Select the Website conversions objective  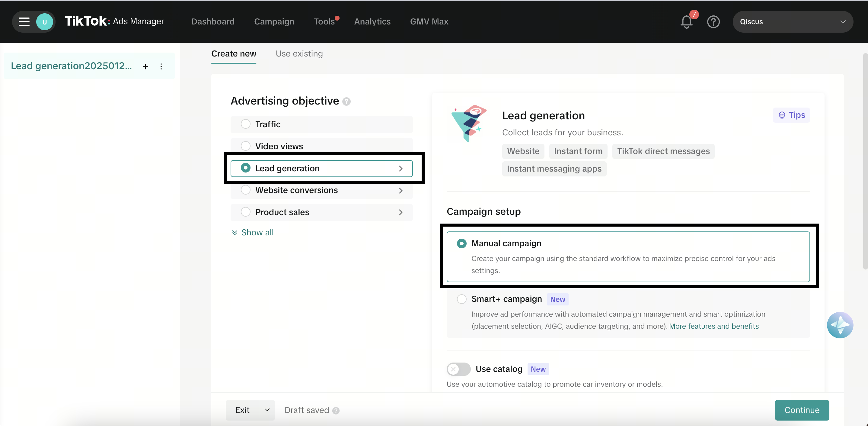coord(321,190)
